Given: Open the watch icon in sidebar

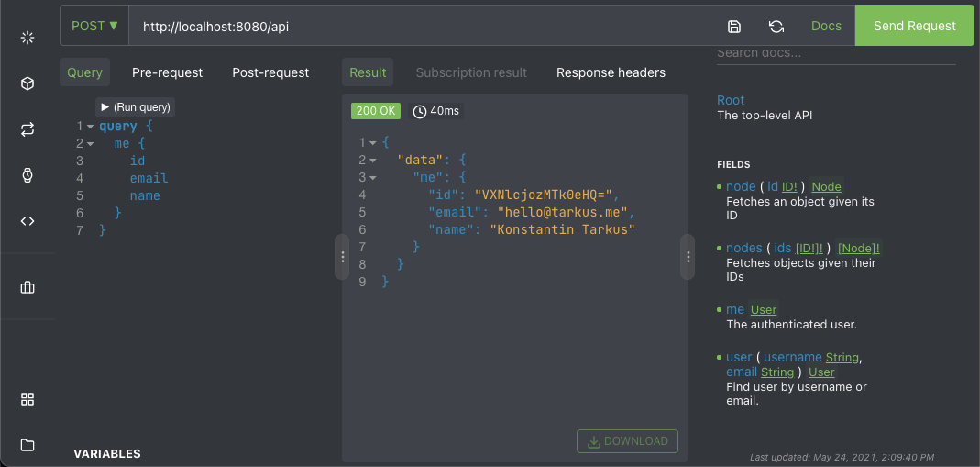Looking at the screenshot, I should click(28, 175).
